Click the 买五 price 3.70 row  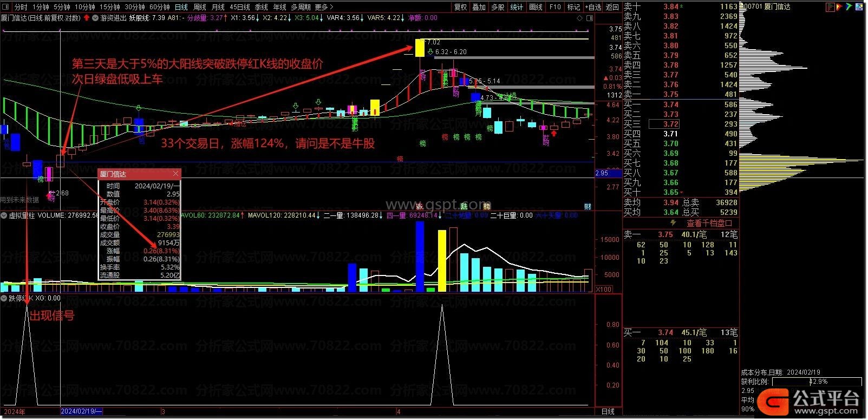tap(681, 143)
